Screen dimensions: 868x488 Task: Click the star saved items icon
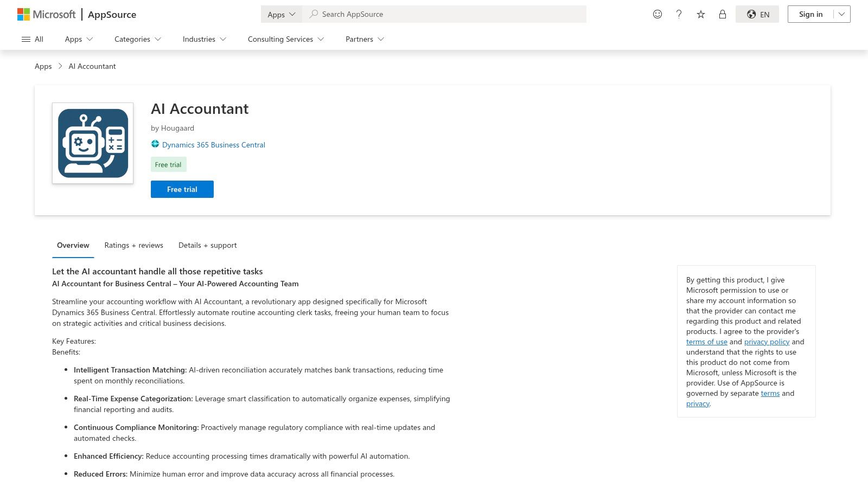700,14
